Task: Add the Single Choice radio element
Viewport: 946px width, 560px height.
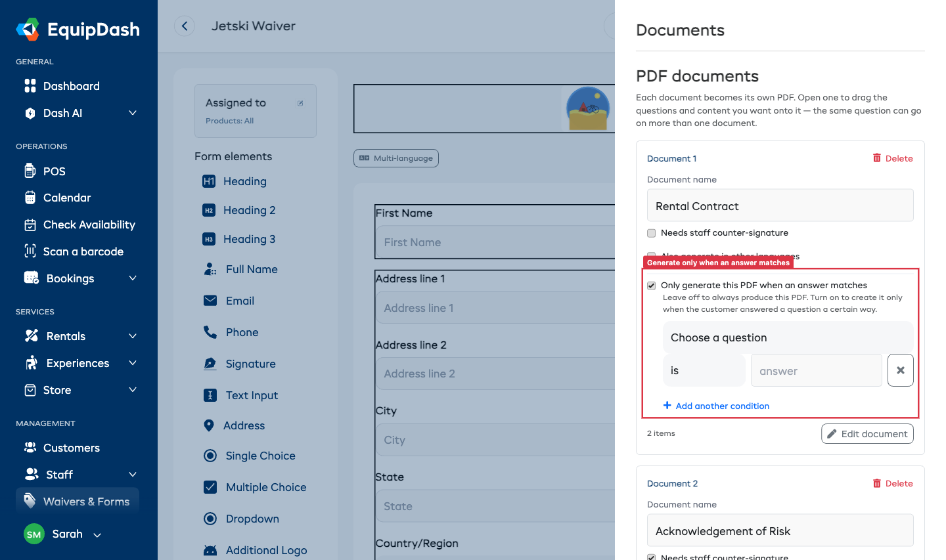Action: pos(249,456)
